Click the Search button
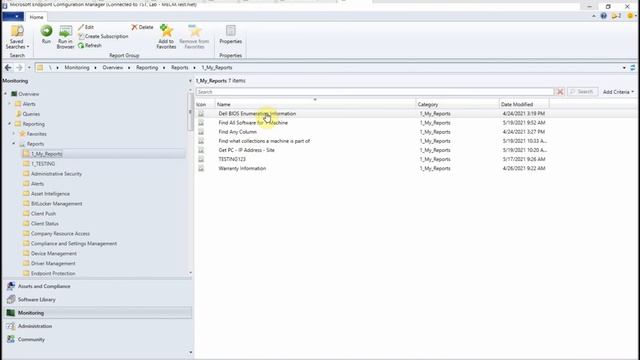The height and width of the screenshot is (360, 640). coord(582,92)
